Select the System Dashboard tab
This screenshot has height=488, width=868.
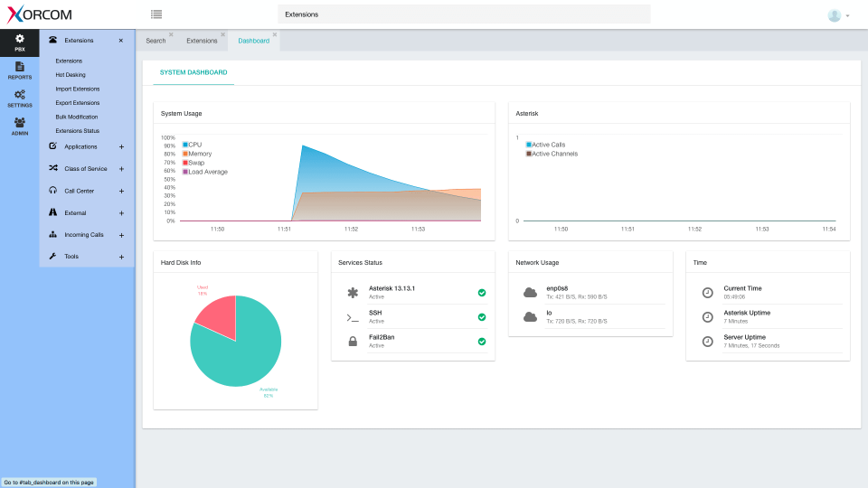point(193,72)
